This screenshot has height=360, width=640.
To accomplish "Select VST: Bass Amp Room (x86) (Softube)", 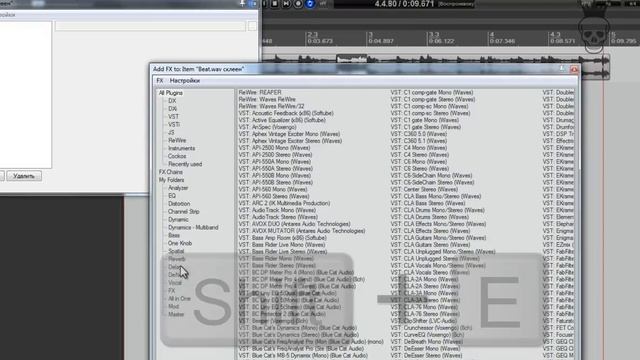I will click(x=282, y=238).
